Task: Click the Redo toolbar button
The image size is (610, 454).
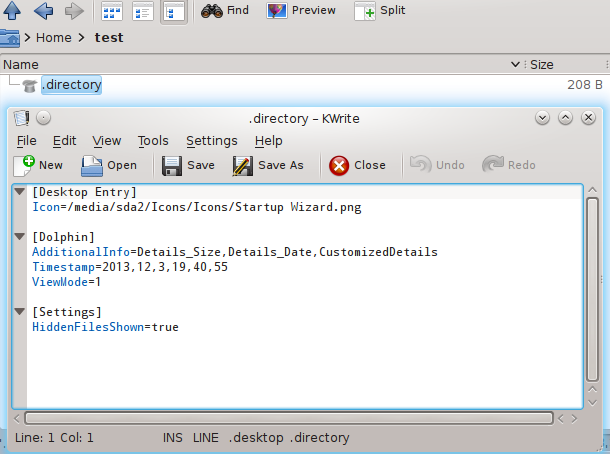Action: (509, 165)
